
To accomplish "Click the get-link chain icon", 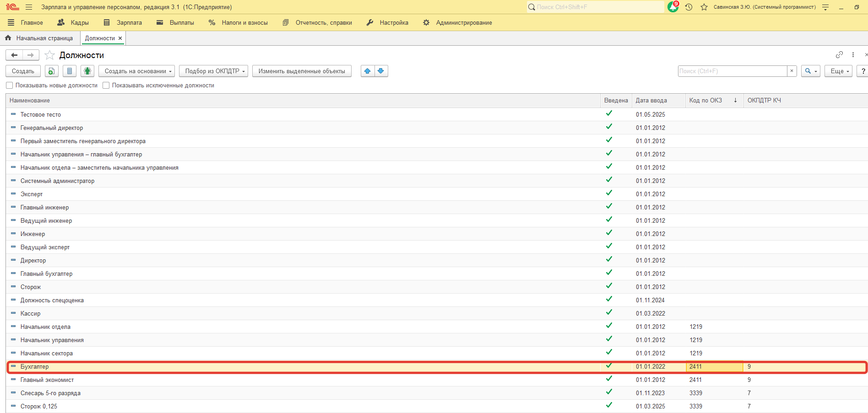I will (839, 55).
